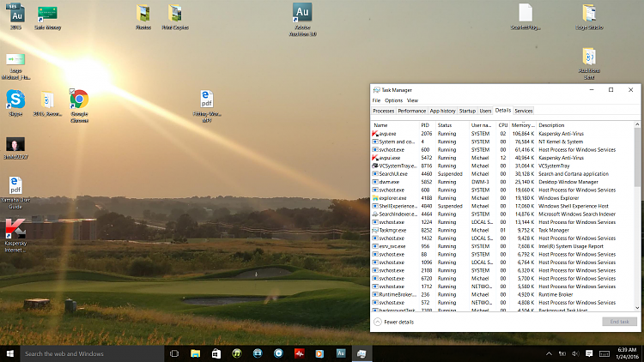Select the avpui.exe process row
Viewport: 644px width, 362px height.
(x=502, y=158)
